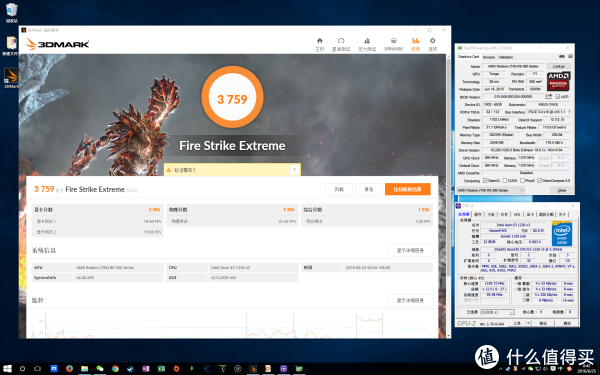Open the GPU-Z hamburger menu icon

tap(570, 57)
